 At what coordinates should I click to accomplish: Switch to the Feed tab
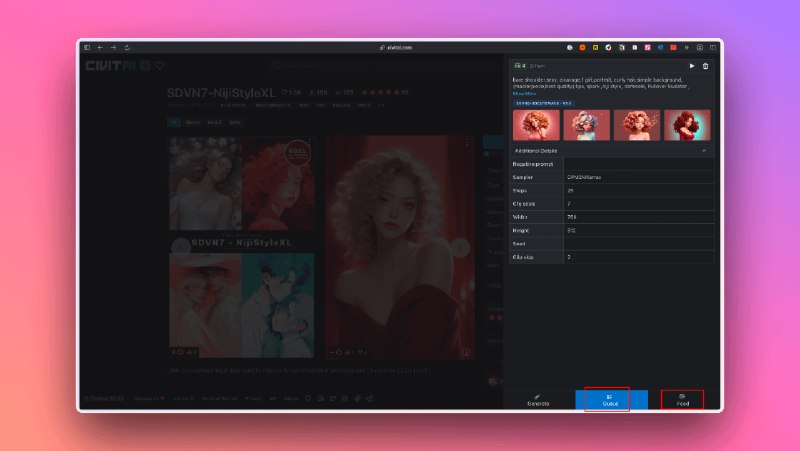683,400
